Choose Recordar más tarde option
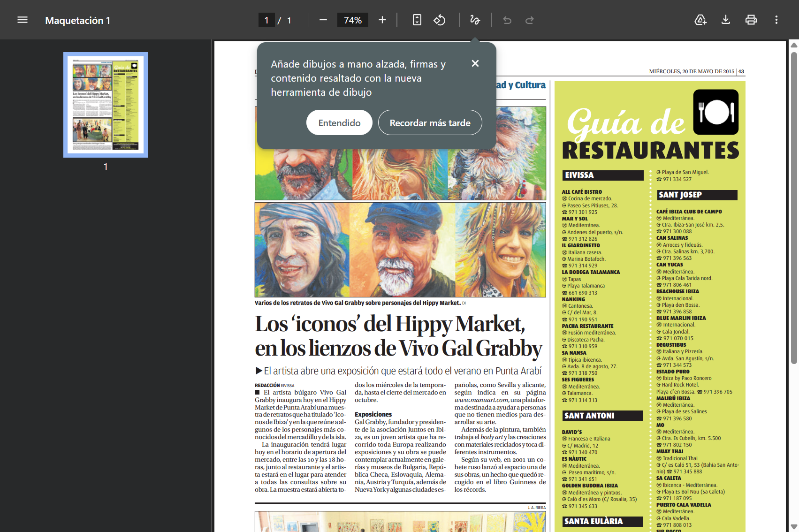799x532 pixels. click(430, 122)
